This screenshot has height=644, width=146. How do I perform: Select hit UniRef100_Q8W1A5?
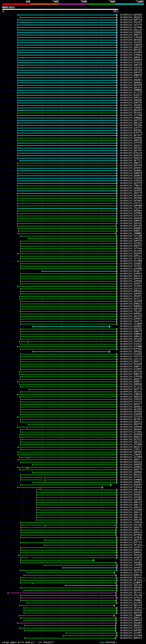[131, 75]
